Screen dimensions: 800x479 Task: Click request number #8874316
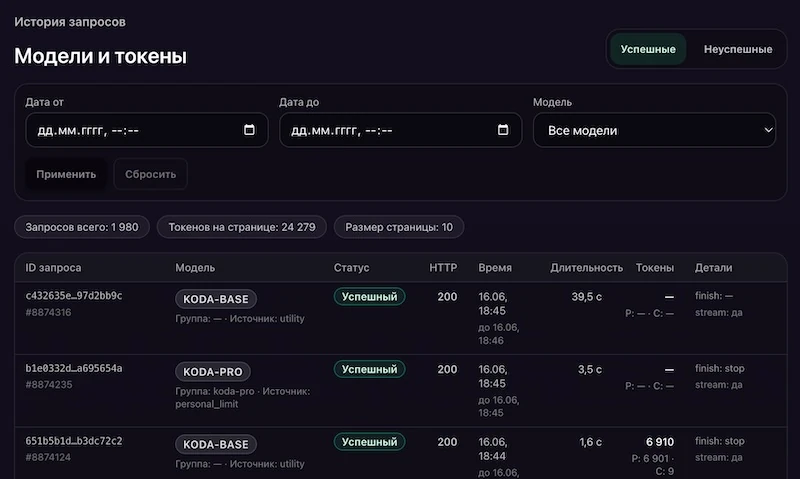point(48,312)
